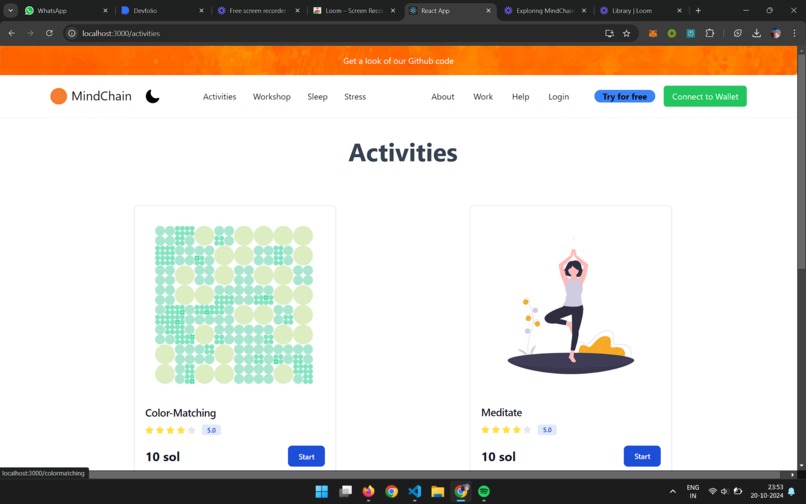Open the tab search dropdown arrow

tap(10, 10)
